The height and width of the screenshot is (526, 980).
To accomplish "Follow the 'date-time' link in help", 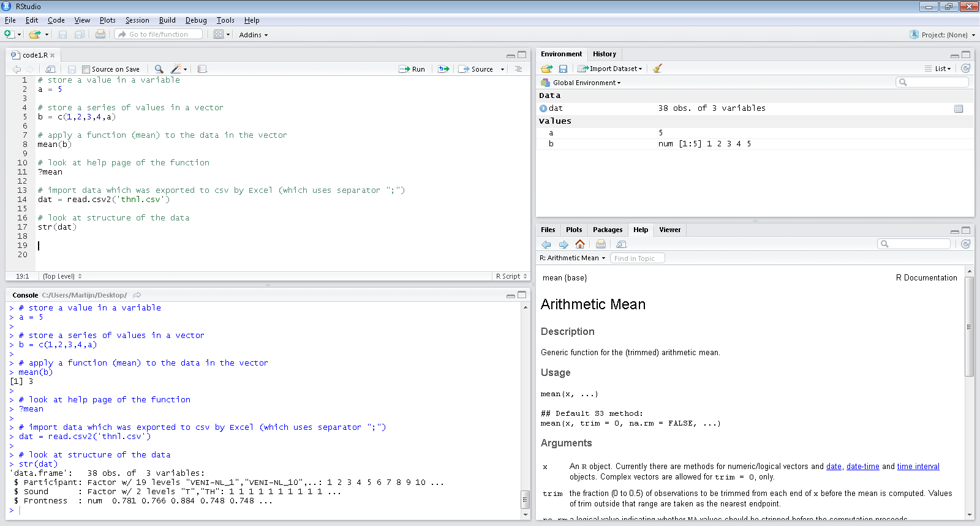I will pos(863,467).
